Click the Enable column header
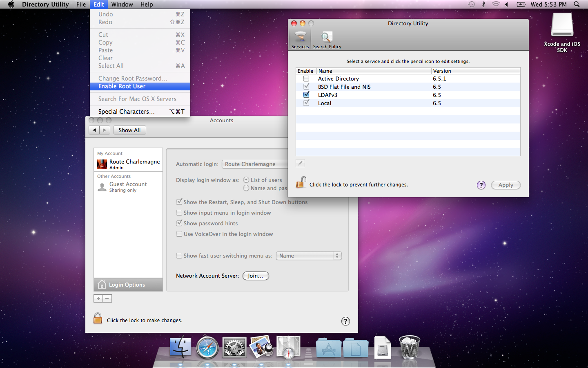Viewport: 588px width, 368px height. (306, 71)
